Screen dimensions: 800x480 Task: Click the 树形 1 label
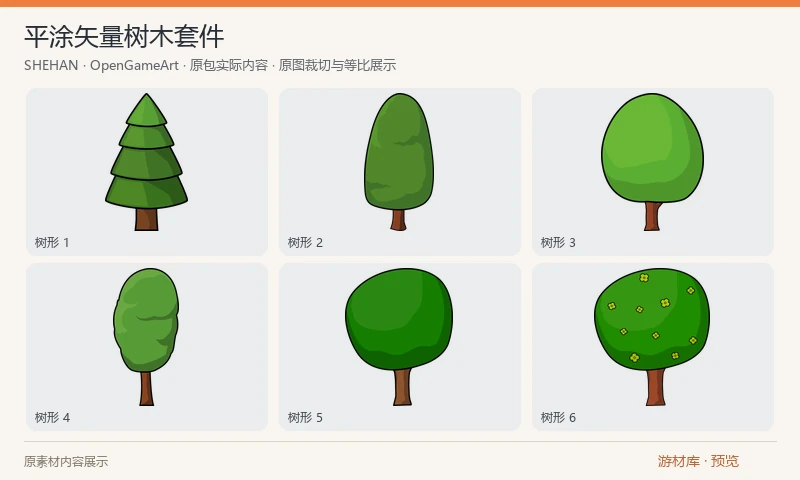52,242
